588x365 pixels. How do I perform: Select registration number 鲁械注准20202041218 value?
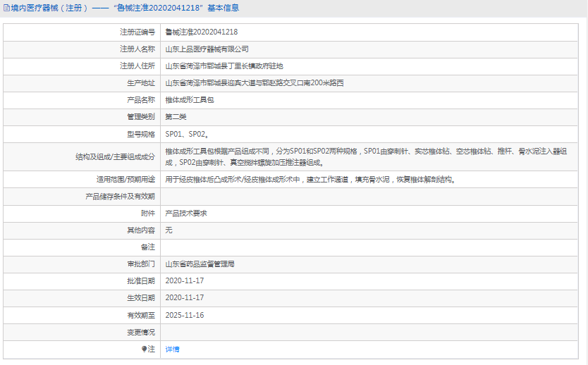coord(202,32)
